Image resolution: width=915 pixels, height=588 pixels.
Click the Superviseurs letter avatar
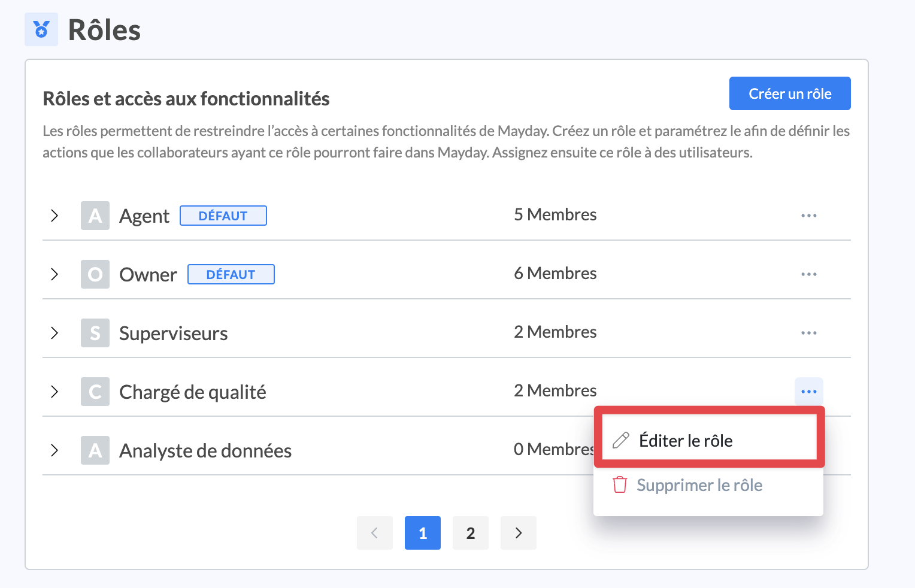95,333
